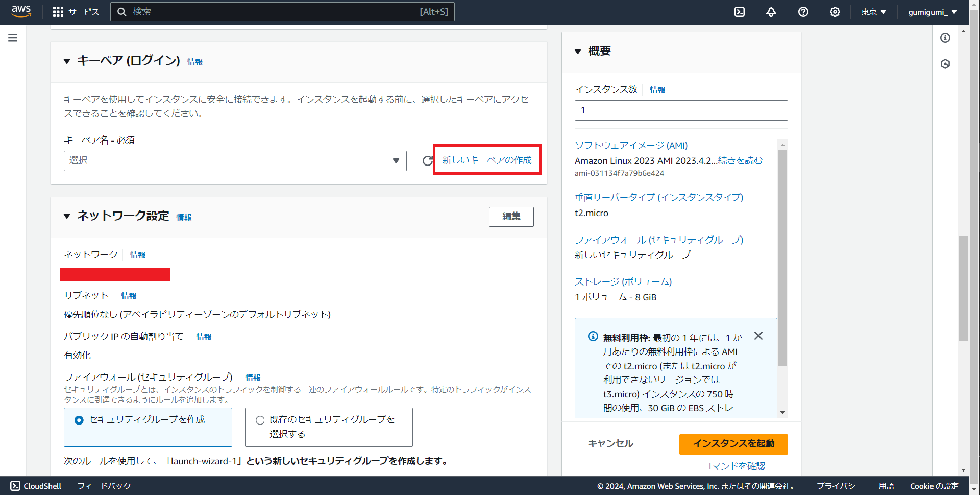The height and width of the screenshot is (495, 980).
Task: Edit the インスタンス数 input field
Action: pyautogui.click(x=681, y=110)
